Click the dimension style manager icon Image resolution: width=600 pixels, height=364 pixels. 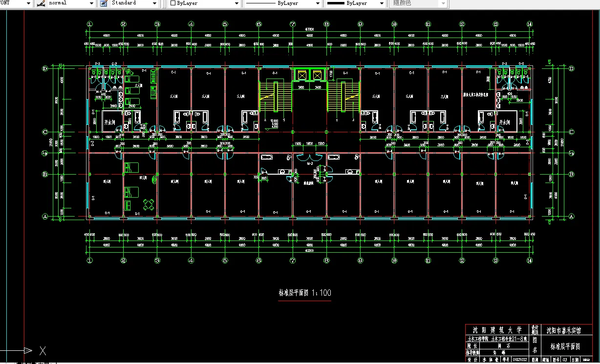click(x=41, y=3)
